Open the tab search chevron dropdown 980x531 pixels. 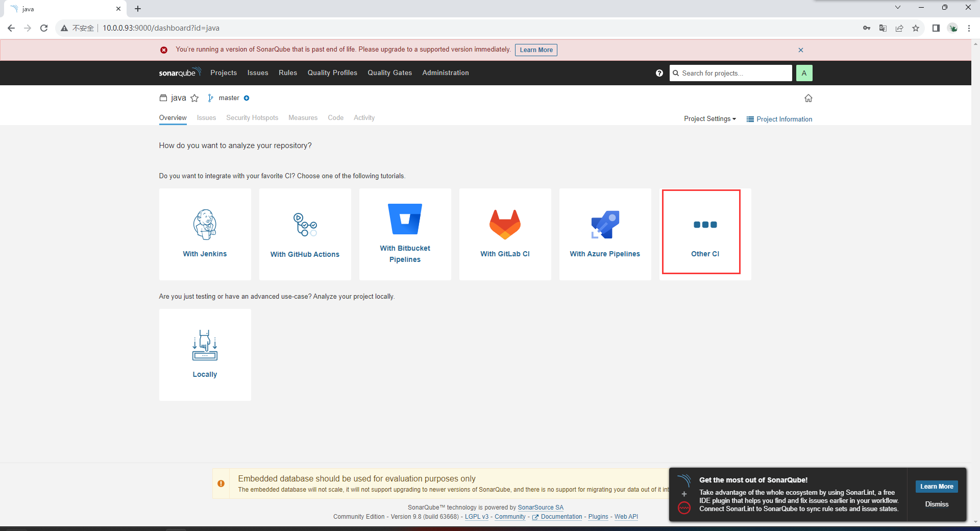(x=898, y=7)
